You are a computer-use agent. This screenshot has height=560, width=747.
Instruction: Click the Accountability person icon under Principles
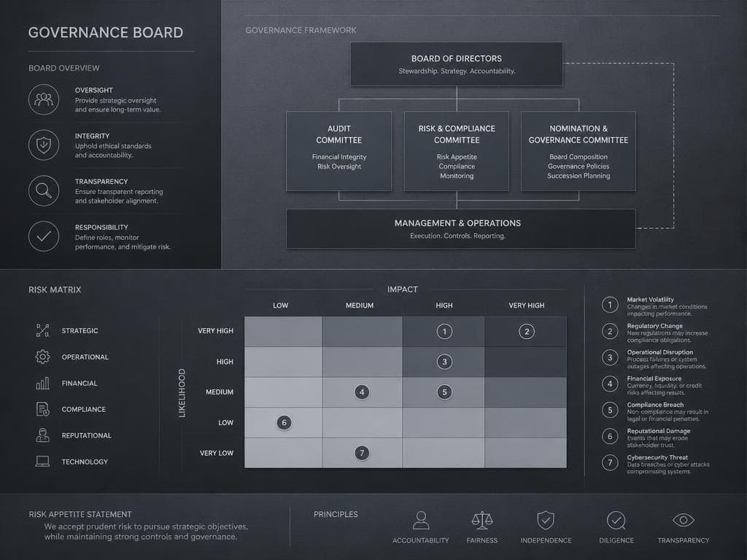pos(421,521)
